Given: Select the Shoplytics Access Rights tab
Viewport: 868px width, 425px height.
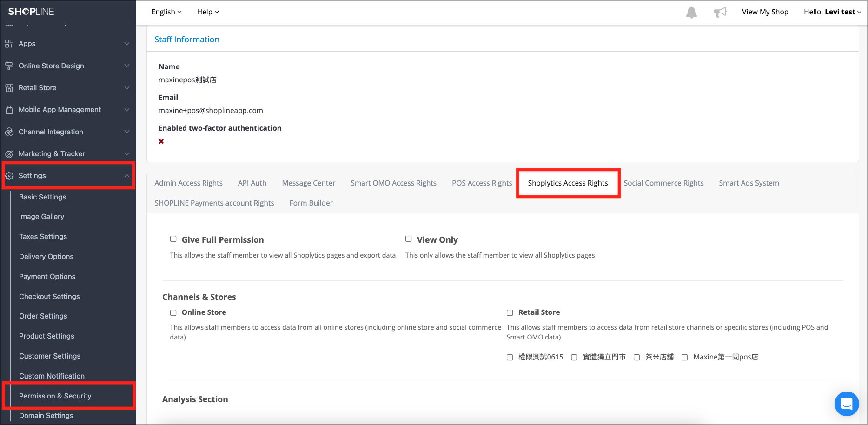Looking at the screenshot, I should tap(568, 183).
